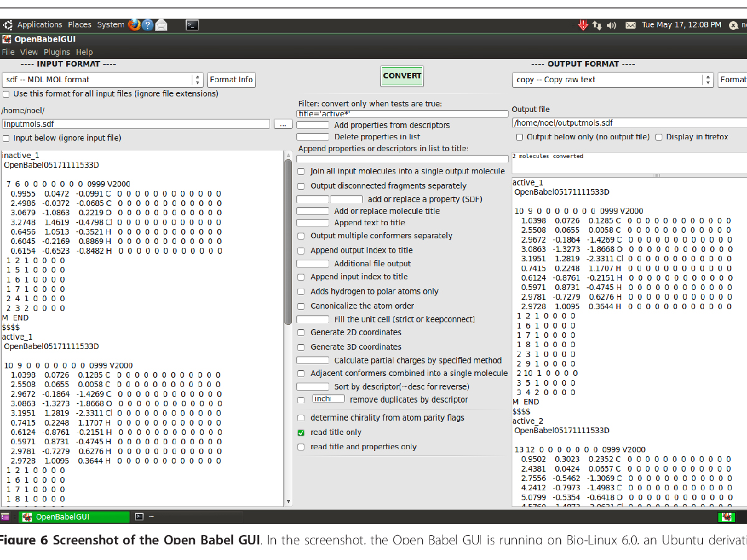Open the input format dropdown (sdf MDL MOL)
This screenshot has height=560, width=747.
coord(103,80)
